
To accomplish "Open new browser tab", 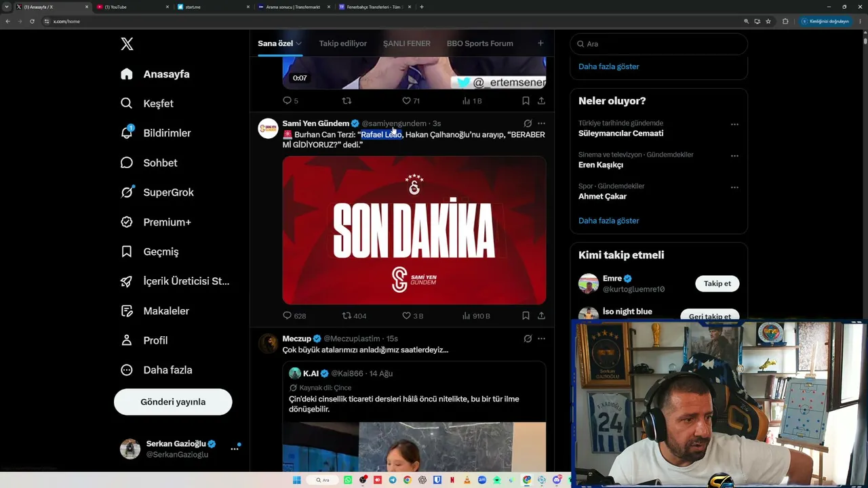I will pyautogui.click(x=422, y=7).
